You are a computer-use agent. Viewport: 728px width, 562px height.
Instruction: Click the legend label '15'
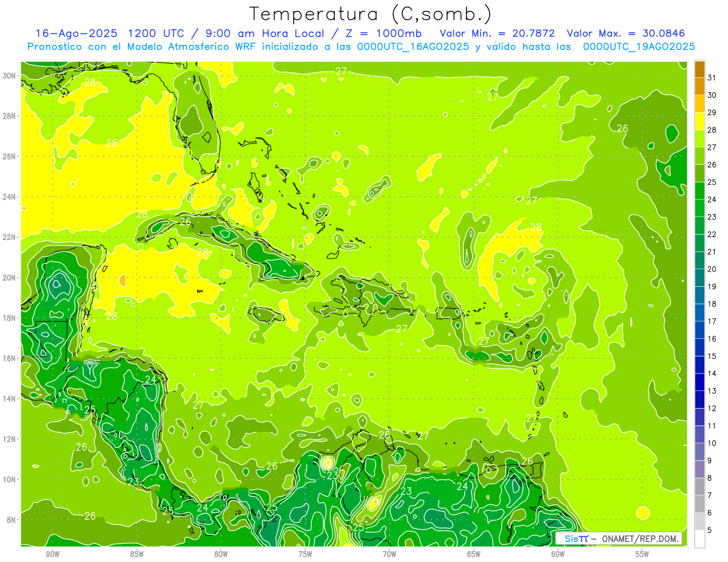click(712, 356)
